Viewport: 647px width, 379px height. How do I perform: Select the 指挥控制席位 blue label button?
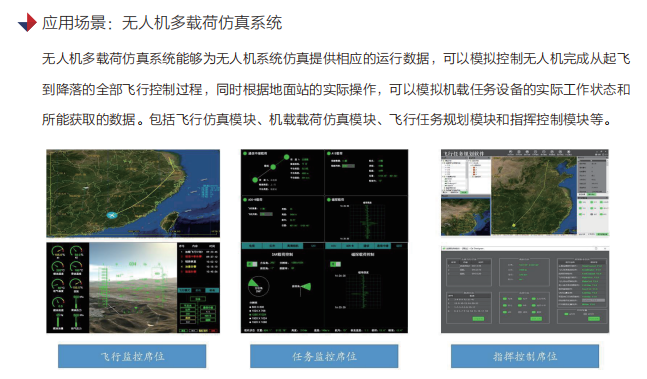click(x=525, y=356)
